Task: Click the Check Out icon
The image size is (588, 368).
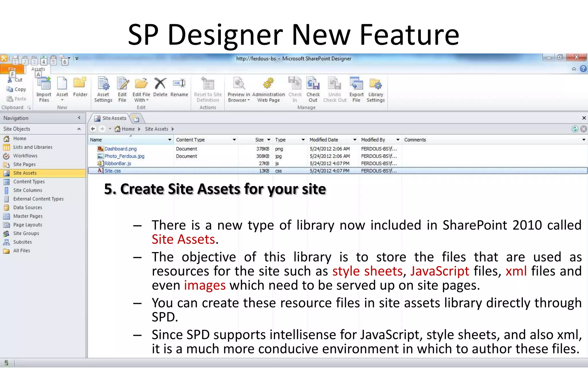Action: click(x=313, y=84)
